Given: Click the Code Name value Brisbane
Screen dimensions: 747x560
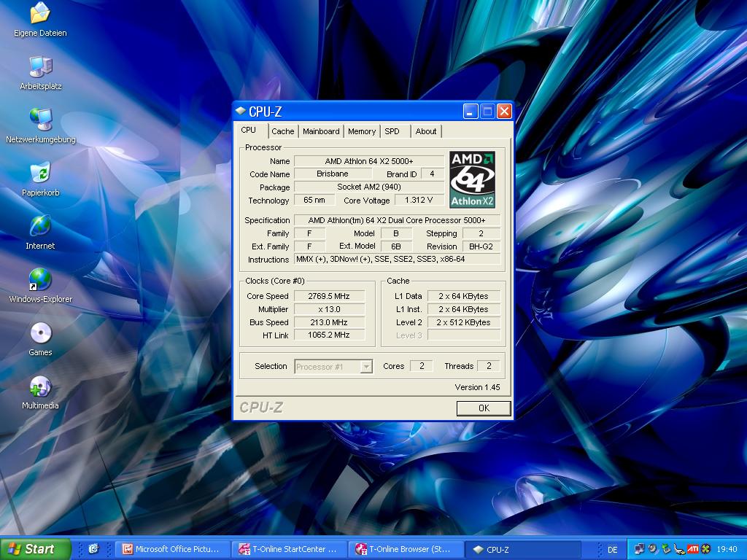Looking at the screenshot, I should coord(333,174).
